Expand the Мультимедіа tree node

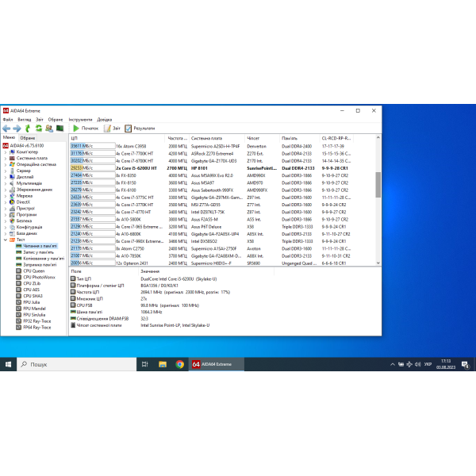pyautogui.click(x=6, y=183)
